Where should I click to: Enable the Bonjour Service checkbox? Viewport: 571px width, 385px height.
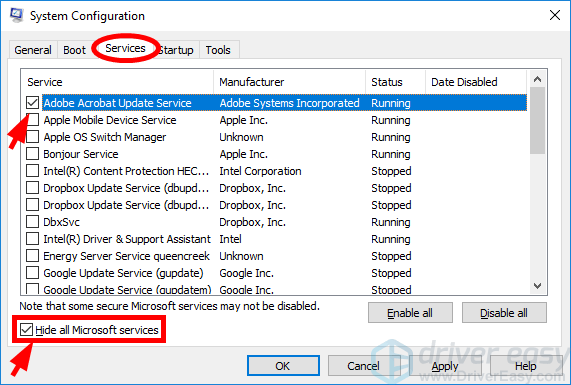pos(32,154)
